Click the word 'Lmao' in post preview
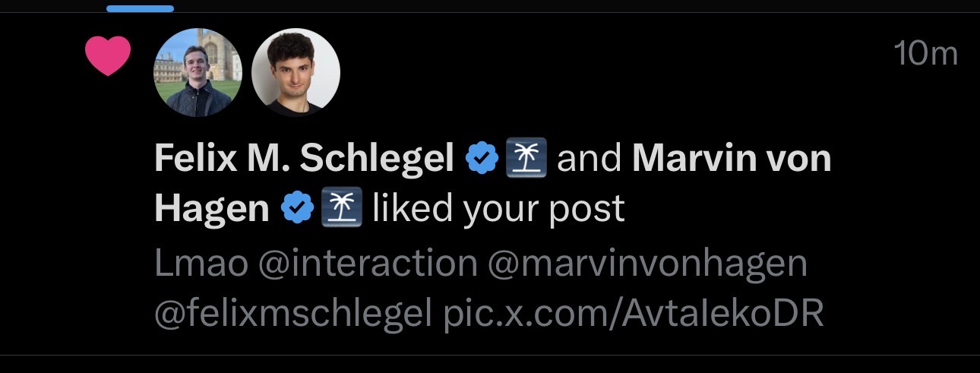 point(201,264)
